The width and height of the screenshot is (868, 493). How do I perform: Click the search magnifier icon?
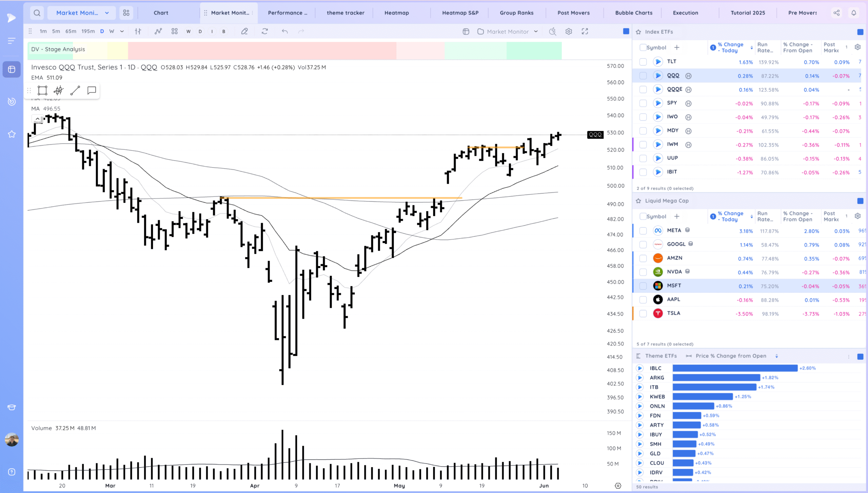click(37, 13)
